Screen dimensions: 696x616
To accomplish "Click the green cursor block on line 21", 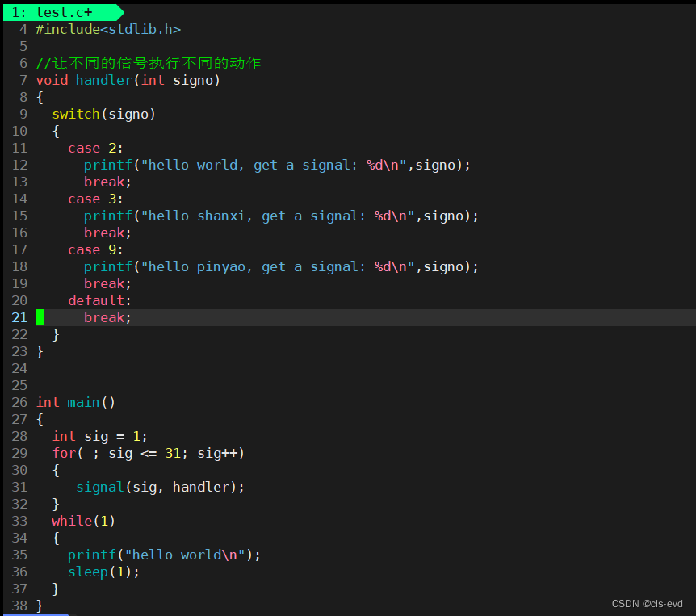I will (40, 318).
